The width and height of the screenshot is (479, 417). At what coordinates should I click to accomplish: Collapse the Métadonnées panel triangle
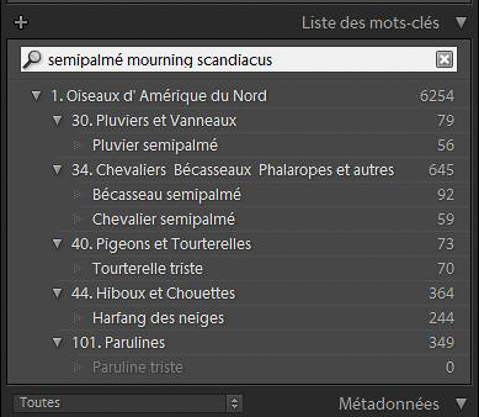pyautogui.click(x=461, y=404)
